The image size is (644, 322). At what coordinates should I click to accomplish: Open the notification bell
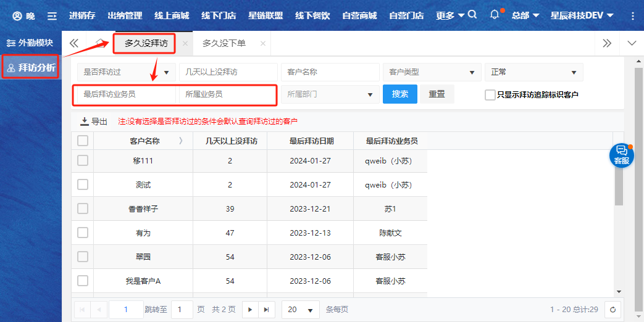pos(495,15)
